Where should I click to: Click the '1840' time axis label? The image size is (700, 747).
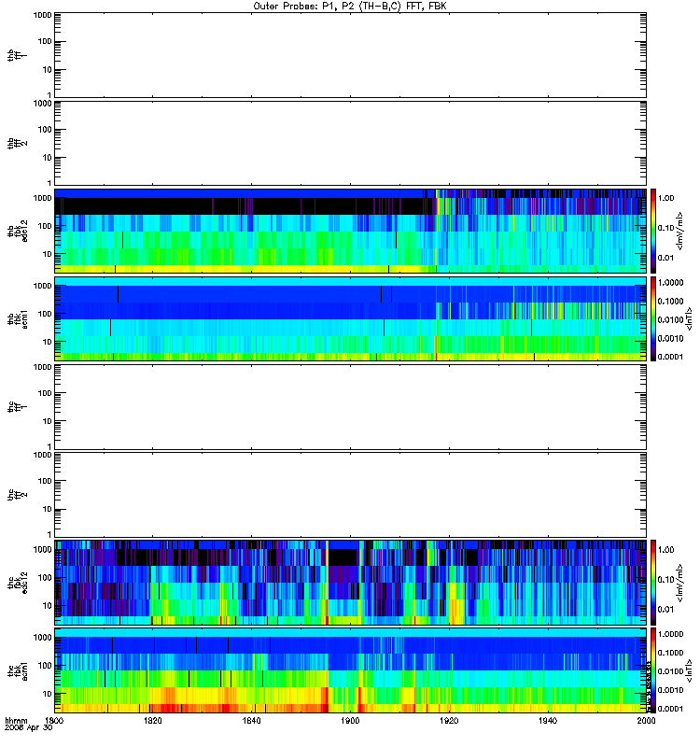click(251, 720)
